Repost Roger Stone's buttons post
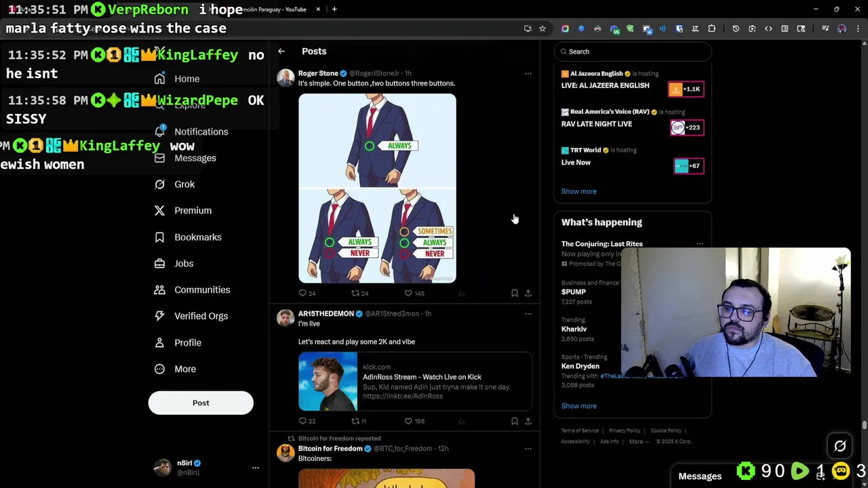The height and width of the screenshot is (488, 868). 355,293
